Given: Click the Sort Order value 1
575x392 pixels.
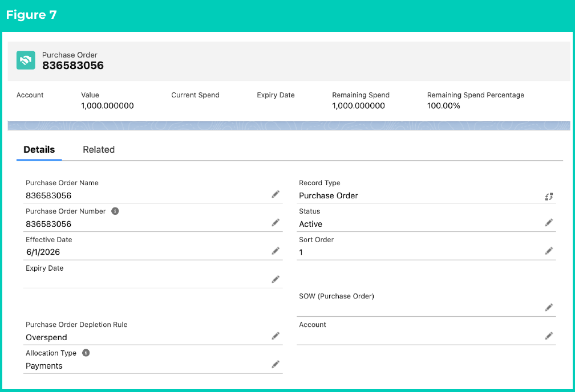Looking at the screenshot, I should coord(301,252).
